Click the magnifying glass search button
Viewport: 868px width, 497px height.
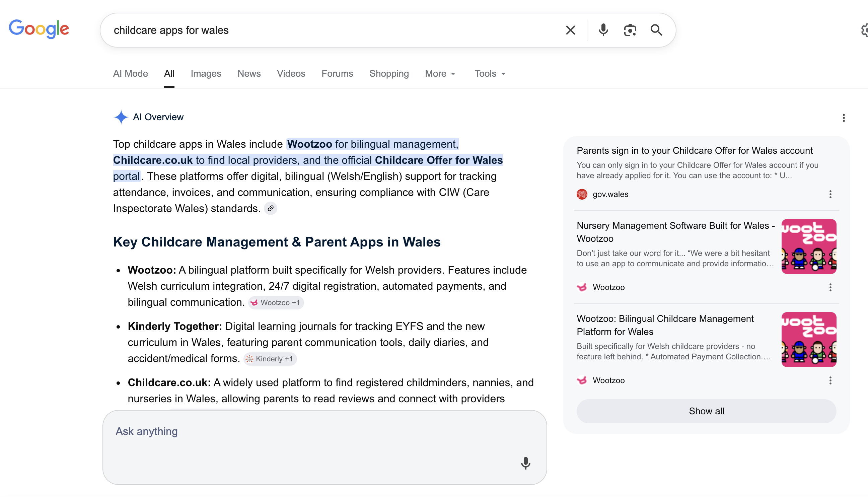(x=656, y=30)
